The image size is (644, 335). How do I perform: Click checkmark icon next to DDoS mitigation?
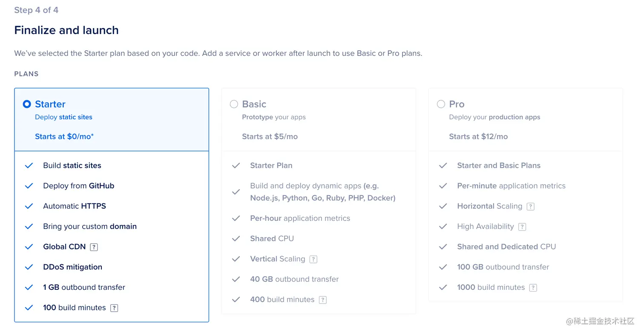click(x=29, y=267)
